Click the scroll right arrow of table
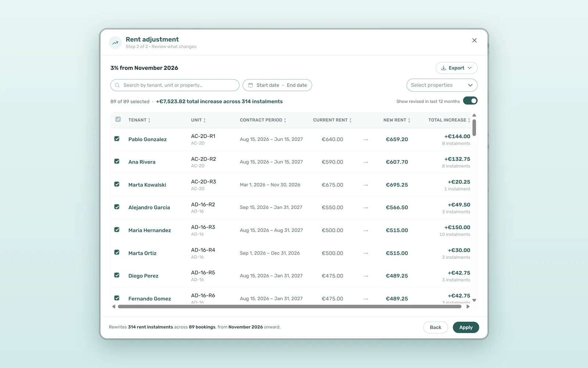588x368 pixels. point(468,307)
